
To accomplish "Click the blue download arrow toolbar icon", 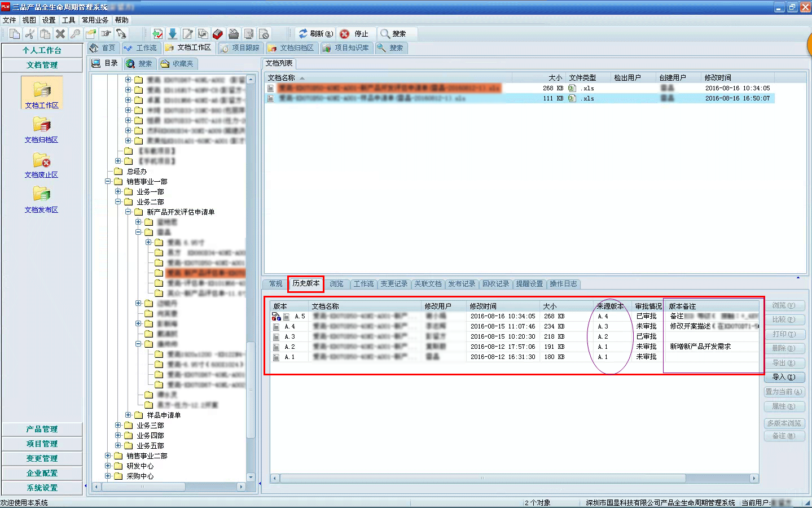I will 173,34.
